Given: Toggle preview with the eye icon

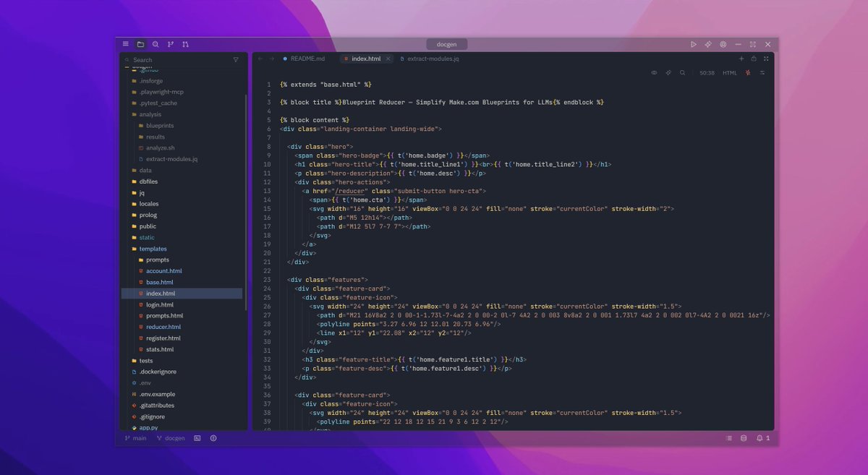Looking at the screenshot, I should pos(654,72).
